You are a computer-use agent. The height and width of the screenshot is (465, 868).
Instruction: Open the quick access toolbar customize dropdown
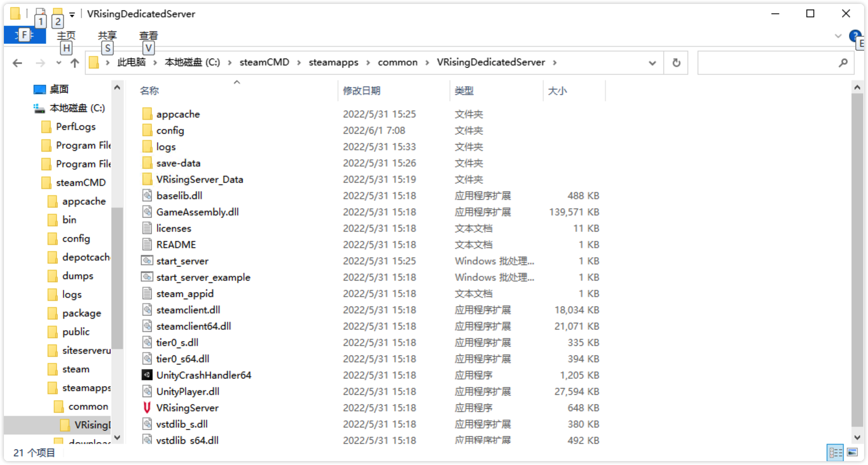pos(72,15)
